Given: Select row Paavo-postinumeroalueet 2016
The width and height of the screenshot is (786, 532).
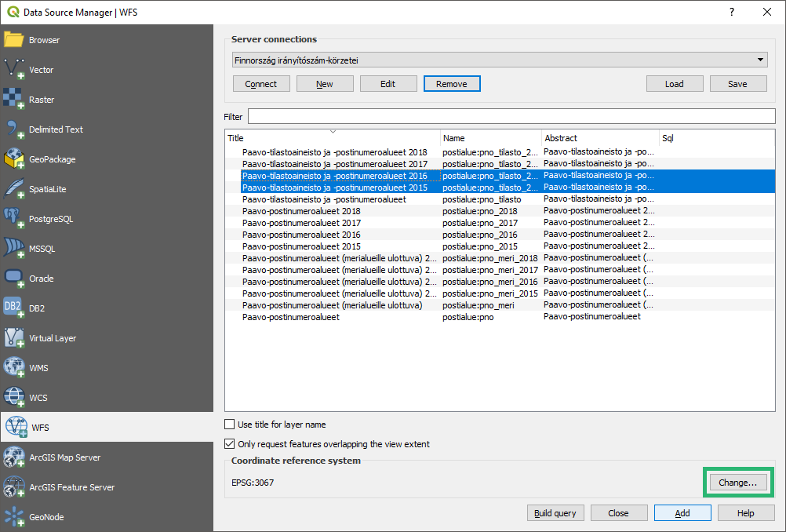Looking at the screenshot, I should 500,235.
